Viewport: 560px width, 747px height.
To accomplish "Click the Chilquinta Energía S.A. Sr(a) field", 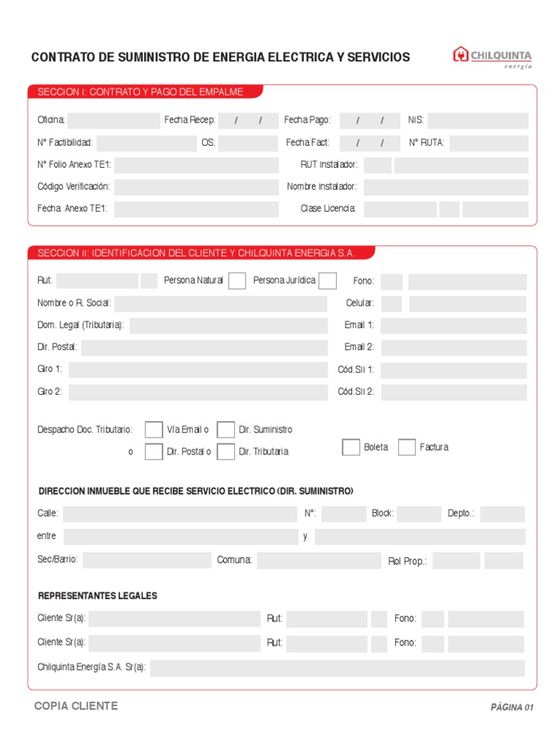I will click(338, 668).
